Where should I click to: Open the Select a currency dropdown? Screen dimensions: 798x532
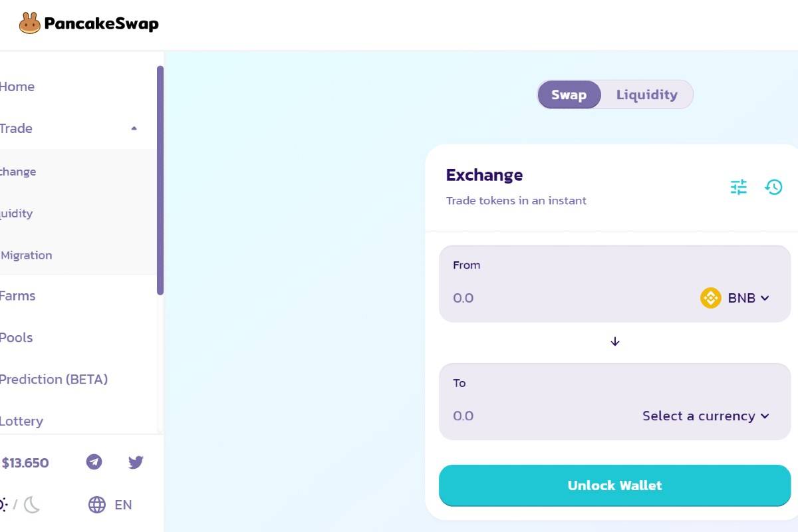pos(706,416)
